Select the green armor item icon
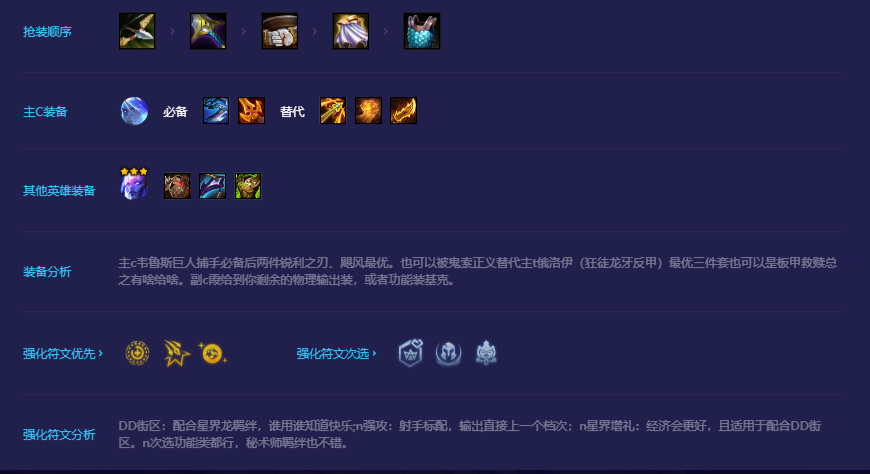Screen dimensions: 870x474 click(248, 186)
